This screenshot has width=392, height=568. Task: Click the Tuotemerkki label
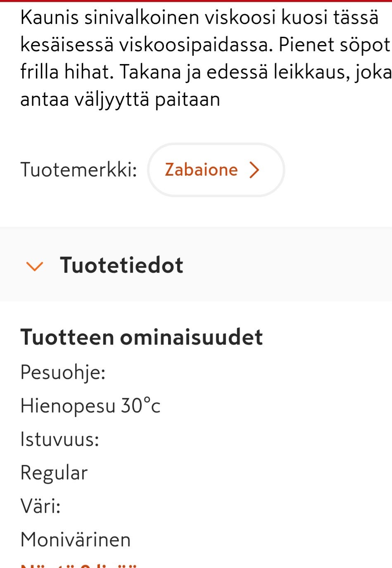tap(79, 169)
